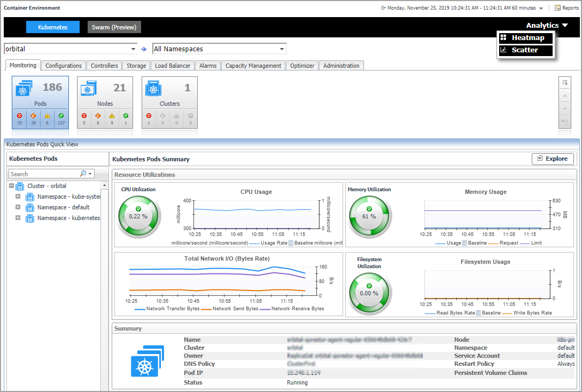Select the Nodes tile icon
Viewport: 582px width, 392px height.
[89, 88]
